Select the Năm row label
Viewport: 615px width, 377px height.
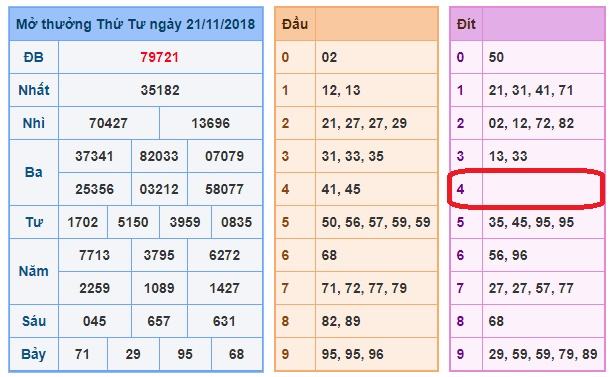[33, 271]
